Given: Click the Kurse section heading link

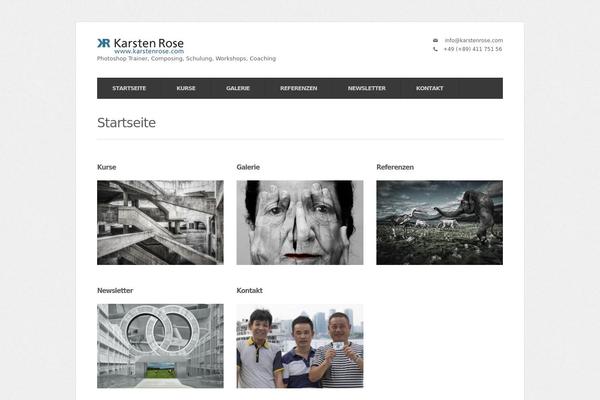Looking at the screenshot, I should point(107,167).
